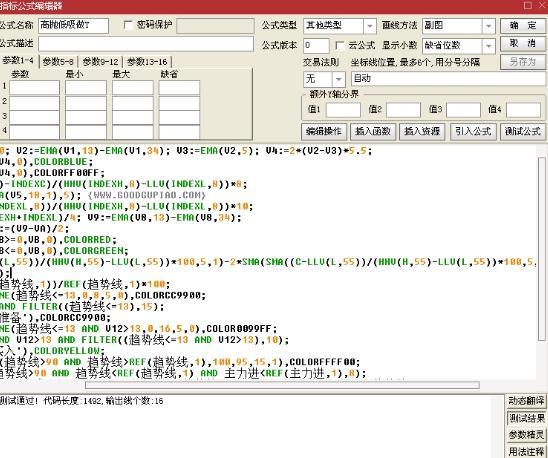Click the 取消 button
Screen dimensions: 548x458
click(x=523, y=44)
